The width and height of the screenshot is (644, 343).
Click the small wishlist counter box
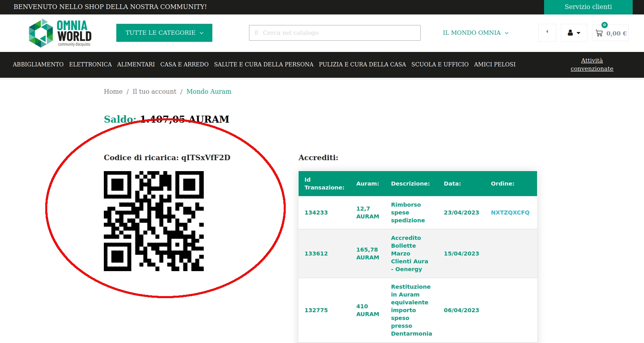pos(547,33)
